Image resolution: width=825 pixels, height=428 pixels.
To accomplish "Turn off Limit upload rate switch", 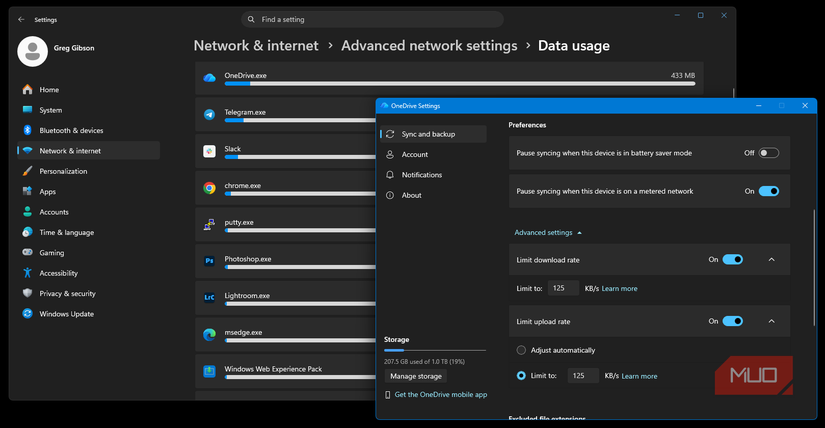I will (732, 321).
